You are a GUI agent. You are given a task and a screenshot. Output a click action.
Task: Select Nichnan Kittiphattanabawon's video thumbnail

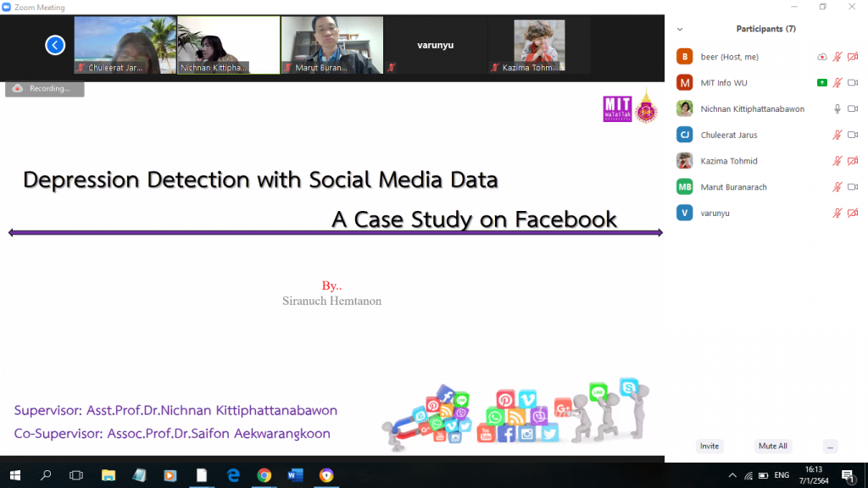click(x=228, y=45)
